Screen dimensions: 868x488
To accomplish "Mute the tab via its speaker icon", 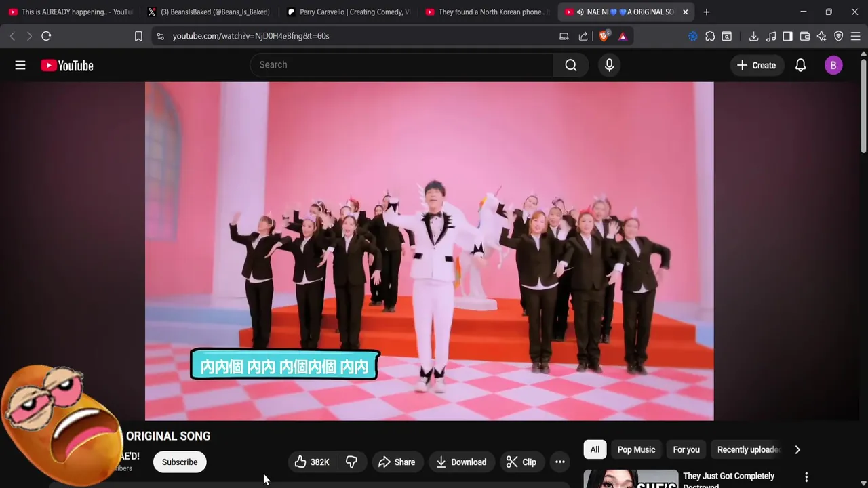I will coord(580,12).
